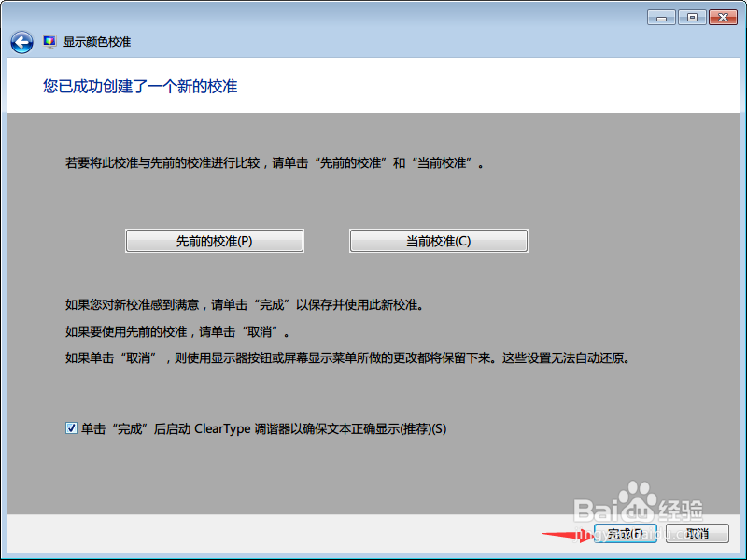This screenshot has height=560, width=747.
Task: Minimize the calibration window
Action: coord(660,17)
